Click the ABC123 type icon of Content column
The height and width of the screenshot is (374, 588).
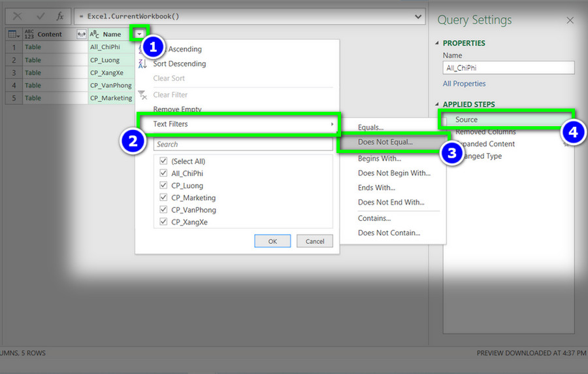29,34
